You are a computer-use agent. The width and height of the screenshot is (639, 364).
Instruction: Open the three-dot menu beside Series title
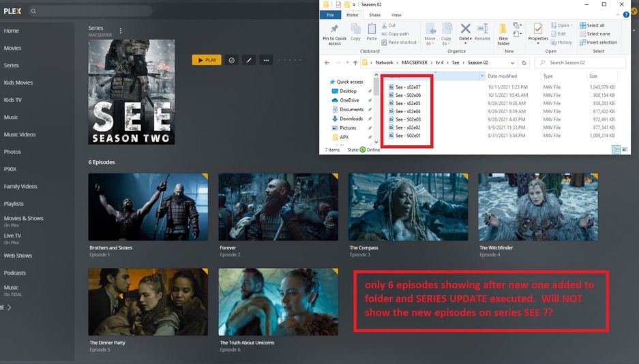pyautogui.click(x=120, y=31)
